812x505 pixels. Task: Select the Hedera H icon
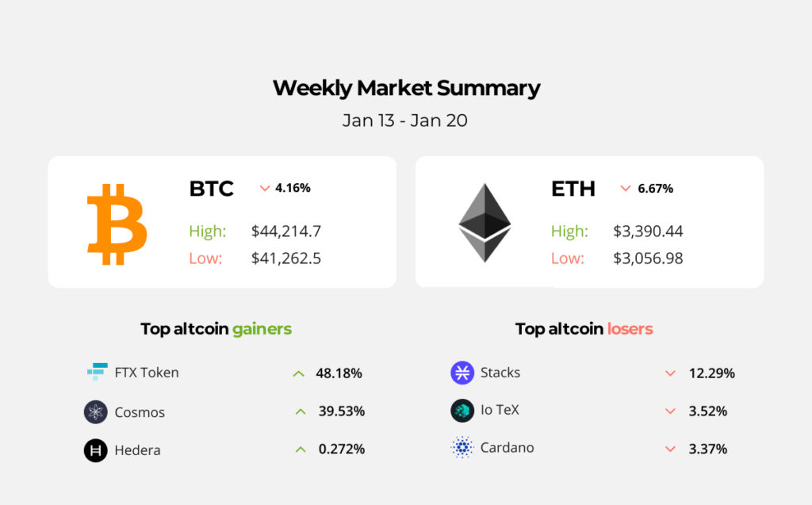coord(96,450)
